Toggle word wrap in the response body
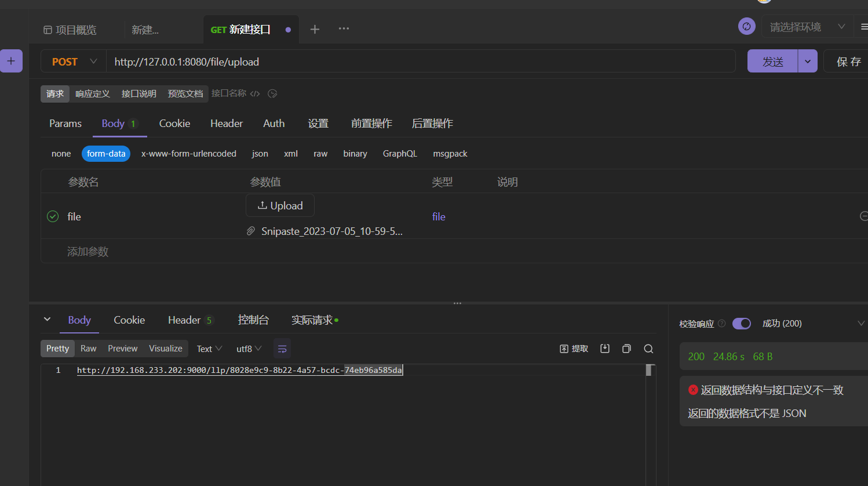868x486 pixels. (x=282, y=349)
